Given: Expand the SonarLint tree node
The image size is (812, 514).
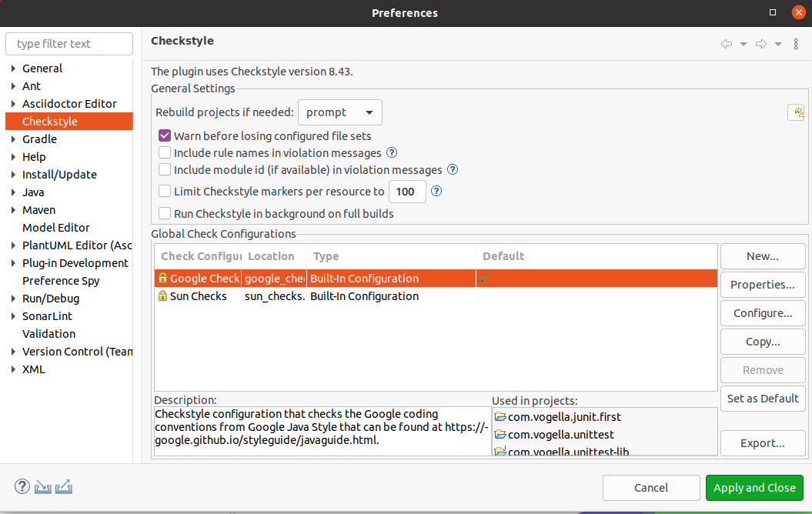Looking at the screenshot, I should pos(13,315).
